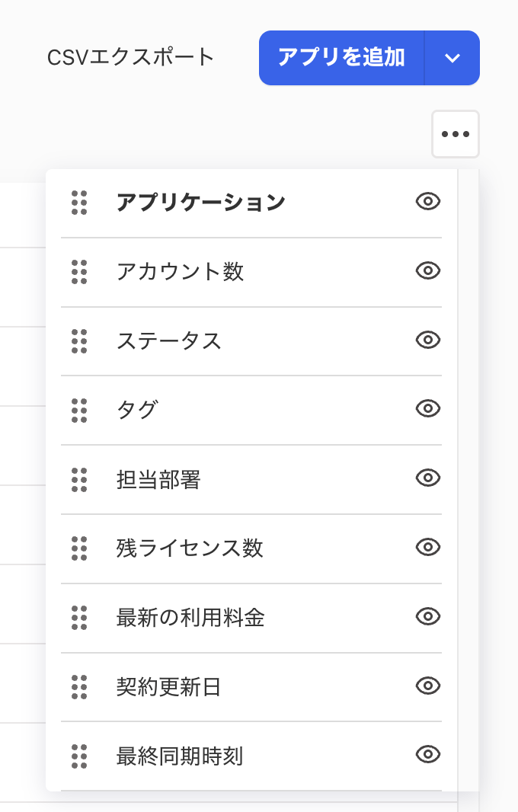Click drag handle icon beside 最終同期時刻
The width and height of the screenshot is (518, 812).
pos(79,756)
